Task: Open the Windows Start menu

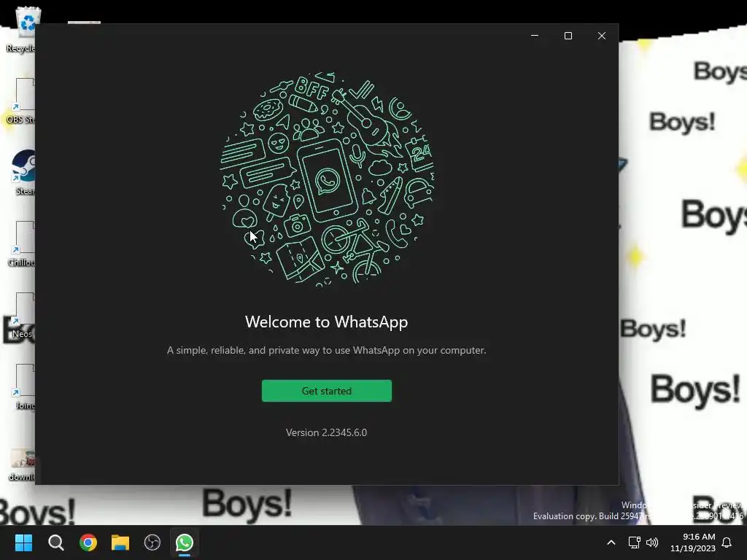Action: coord(23,542)
